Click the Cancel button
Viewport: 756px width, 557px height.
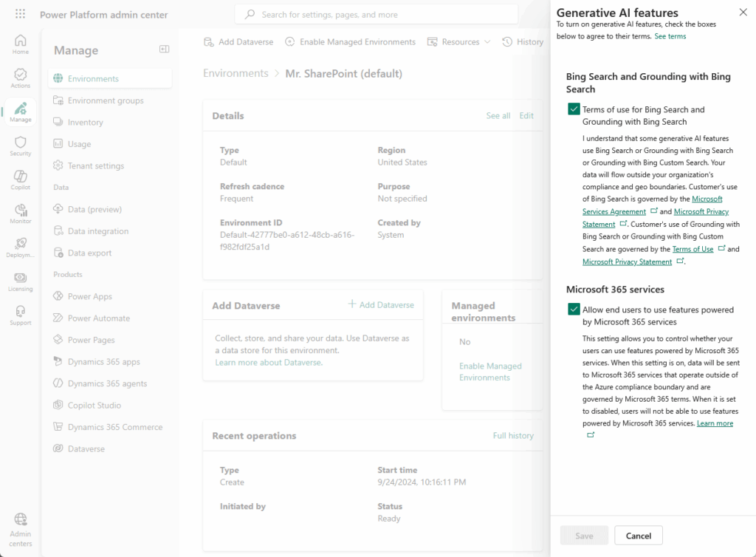pyautogui.click(x=639, y=536)
